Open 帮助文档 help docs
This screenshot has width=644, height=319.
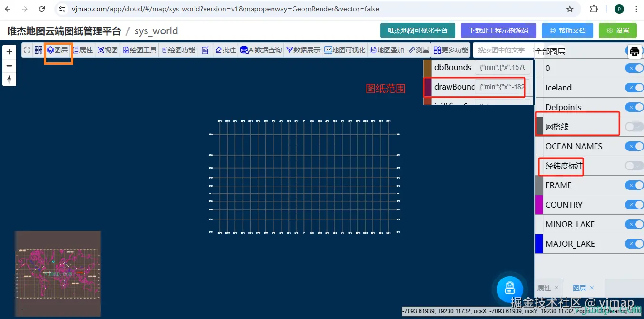point(567,30)
